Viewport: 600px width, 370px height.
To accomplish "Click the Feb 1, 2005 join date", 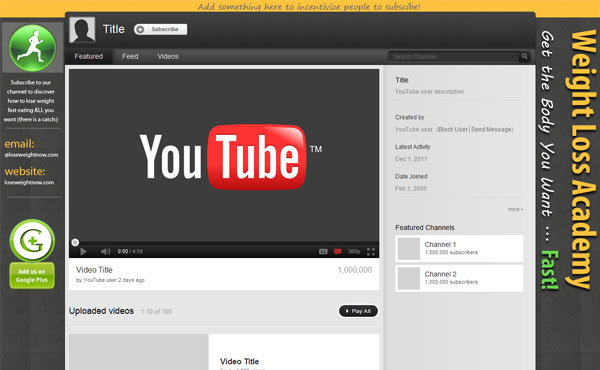I will point(411,189).
